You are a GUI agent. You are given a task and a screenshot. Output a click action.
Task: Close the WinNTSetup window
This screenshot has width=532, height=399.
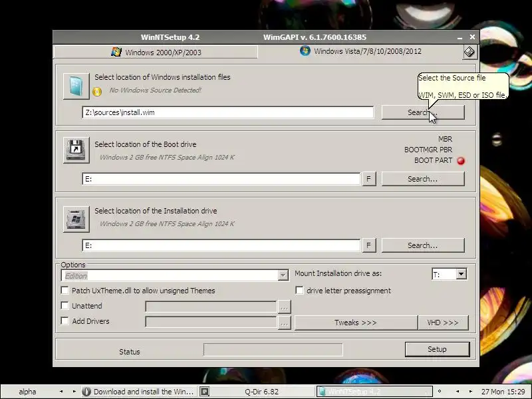tap(472, 37)
